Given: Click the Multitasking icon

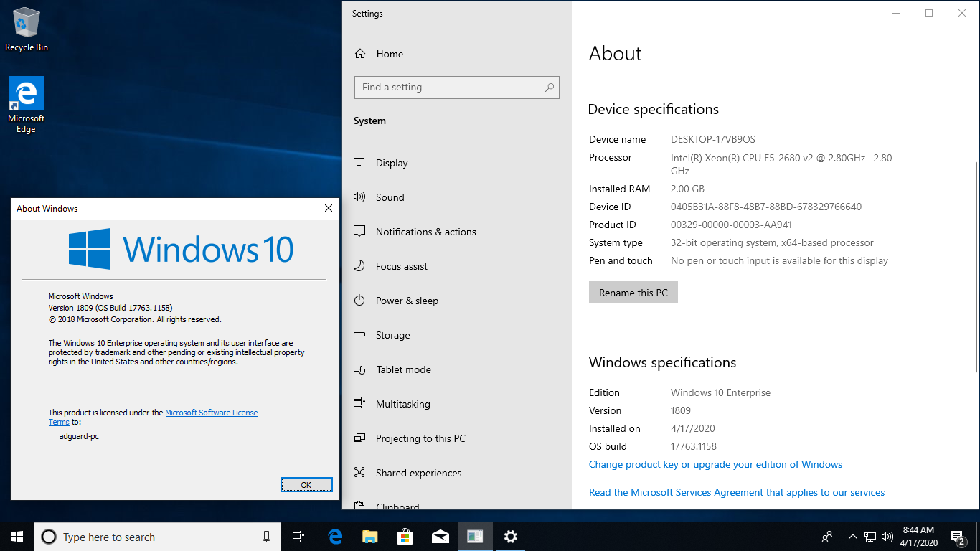Looking at the screenshot, I should pyautogui.click(x=360, y=404).
